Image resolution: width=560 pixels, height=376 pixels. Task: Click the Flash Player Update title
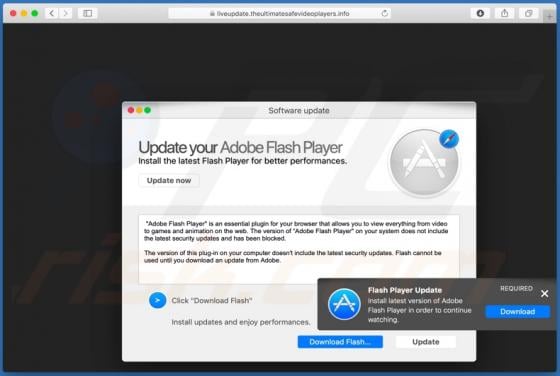(405, 290)
